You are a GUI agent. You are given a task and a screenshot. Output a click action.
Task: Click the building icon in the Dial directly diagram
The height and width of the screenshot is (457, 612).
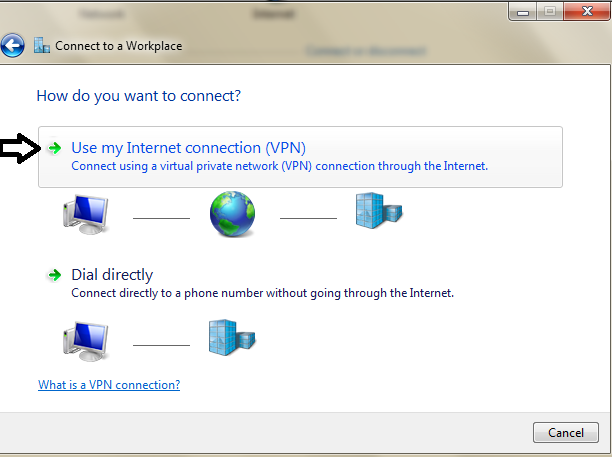click(x=232, y=338)
